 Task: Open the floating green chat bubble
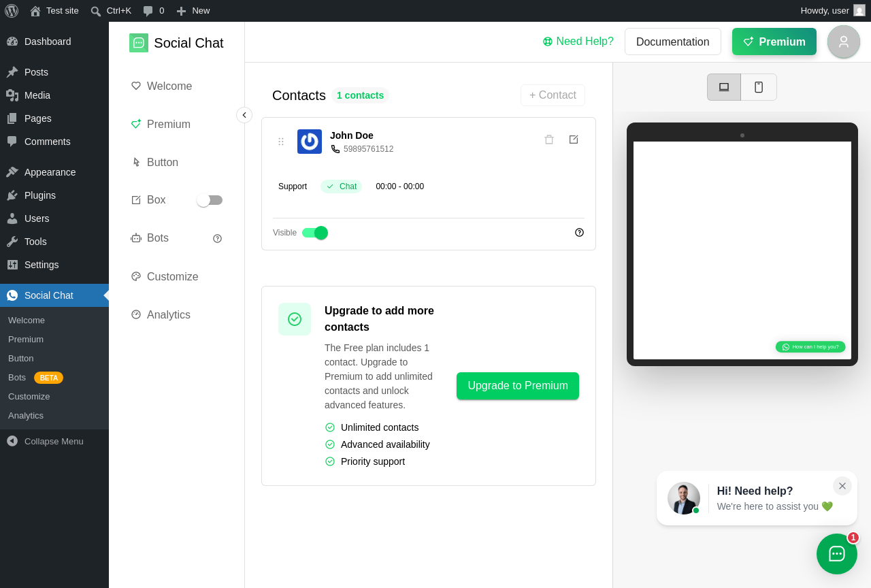[837, 554]
